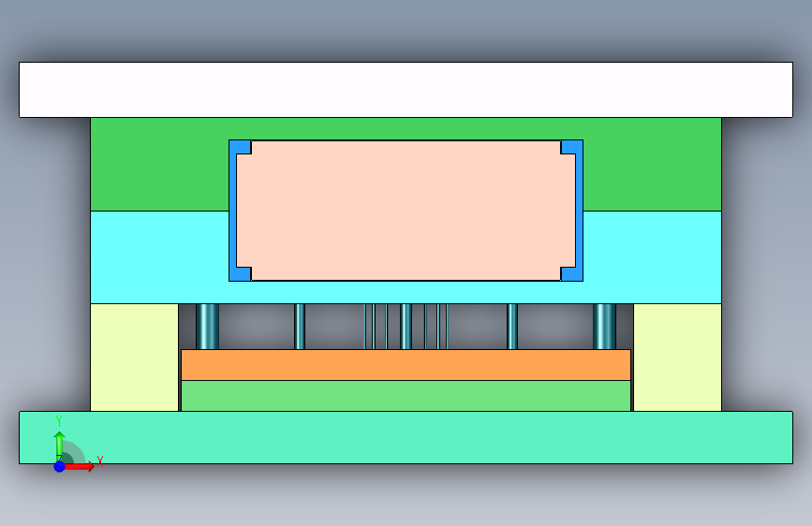Select the orange ejector retainer plate

tap(406, 365)
